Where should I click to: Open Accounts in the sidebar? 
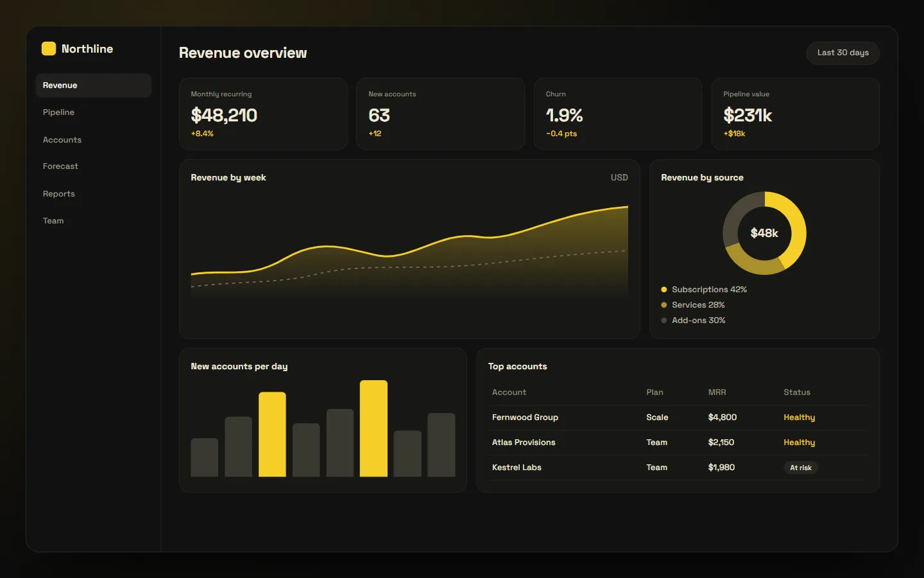tap(93, 140)
